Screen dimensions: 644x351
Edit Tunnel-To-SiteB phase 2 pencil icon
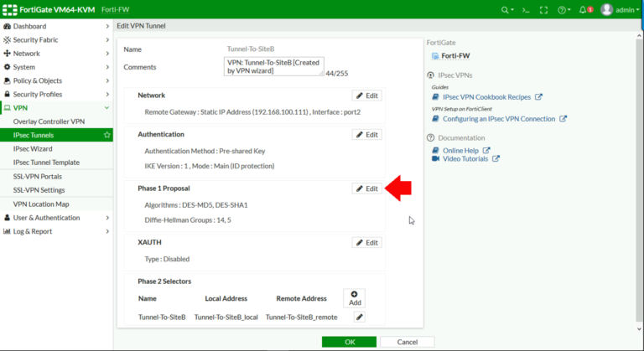(360, 317)
